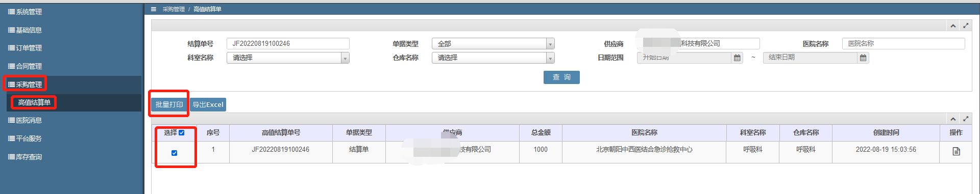Open the end date calendar picker
Screen dimensions: 980x194
pos(863,58)
